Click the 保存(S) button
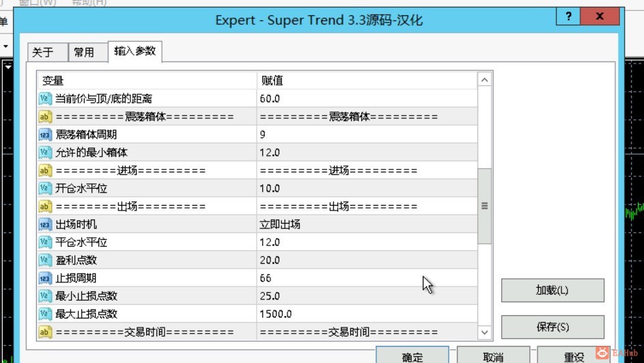This screenshot has width=644, height=363. (552, 327)
